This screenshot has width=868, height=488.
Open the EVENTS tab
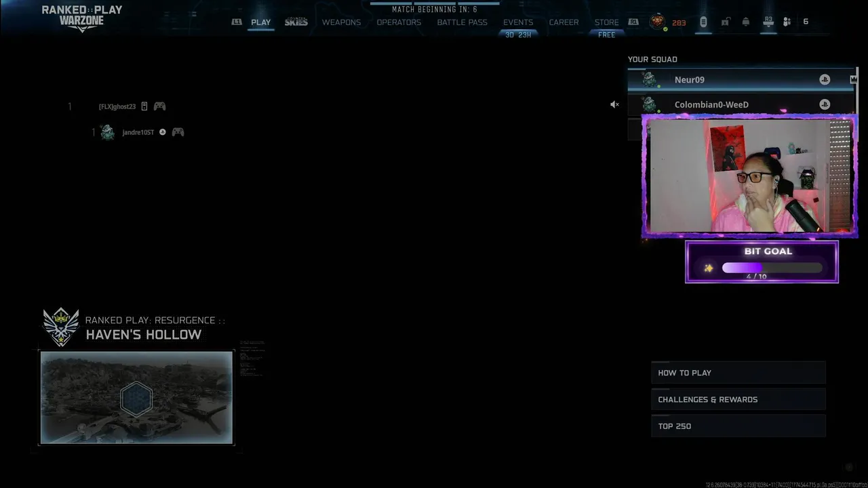pyautogui.click(x=518, y=22)
